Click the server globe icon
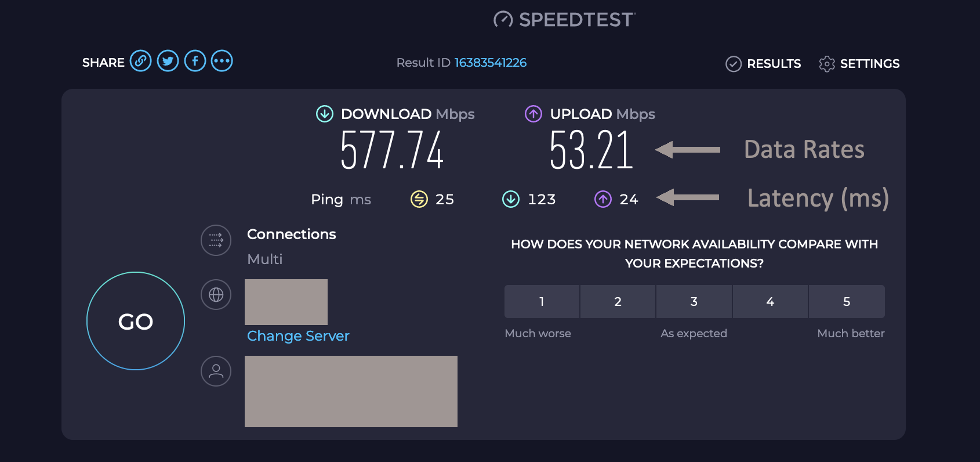 (216, 295)
